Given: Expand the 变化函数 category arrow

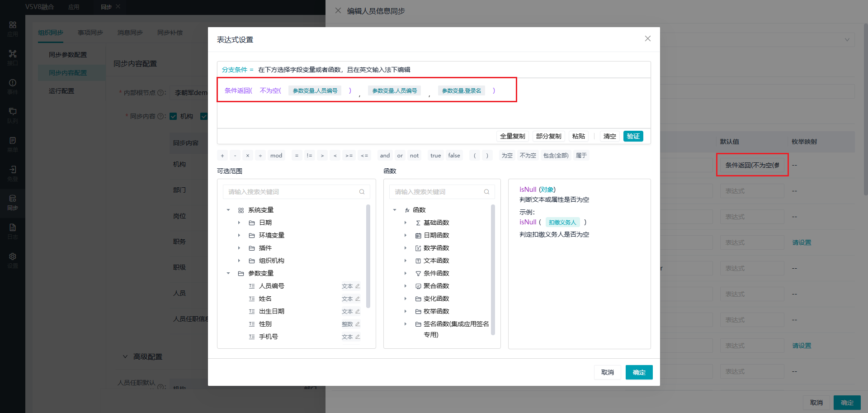Looking at the screenshot, I should pos(406,299).
